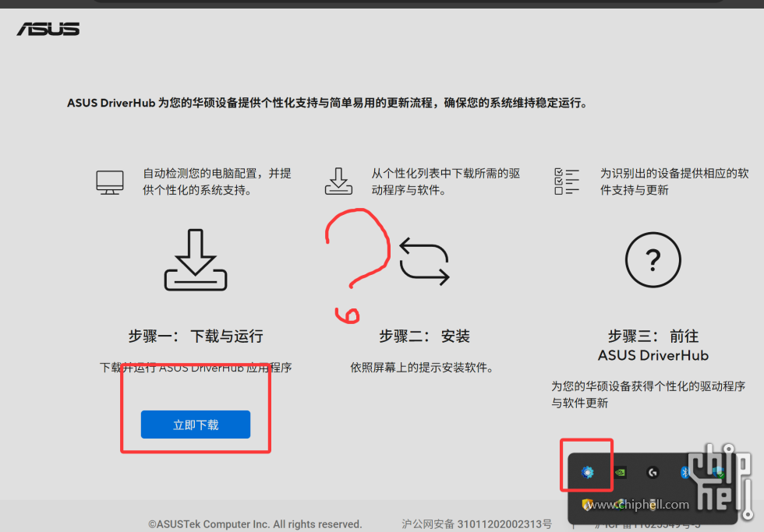The width and height of the screenshot is (764, 532).
Task: Click the 步骤一: 下载与运行 heading
Action: 196,336
